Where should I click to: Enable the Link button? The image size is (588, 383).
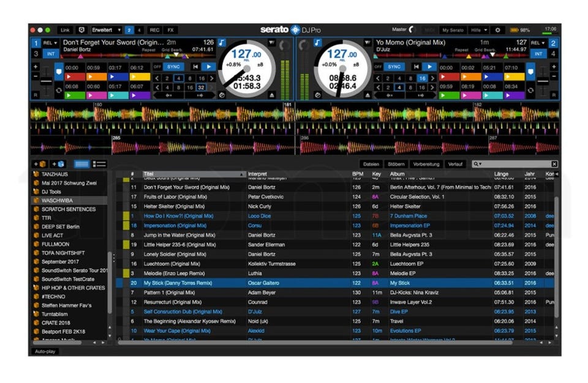pos(65,30)
